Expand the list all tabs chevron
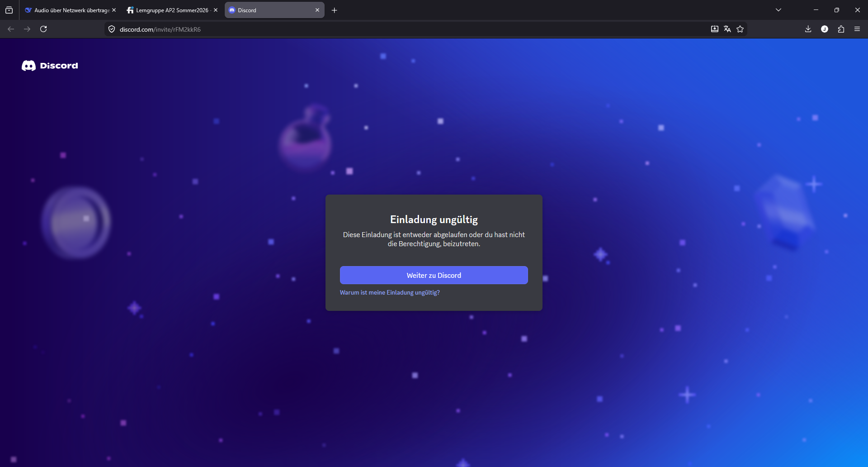Image resolution: width=868 pixels, height=467 pixels. [778, 10]
